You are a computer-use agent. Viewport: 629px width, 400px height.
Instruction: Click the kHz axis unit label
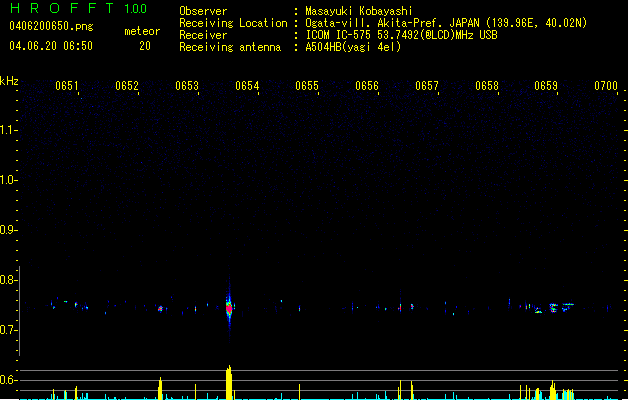click(9, 81)
